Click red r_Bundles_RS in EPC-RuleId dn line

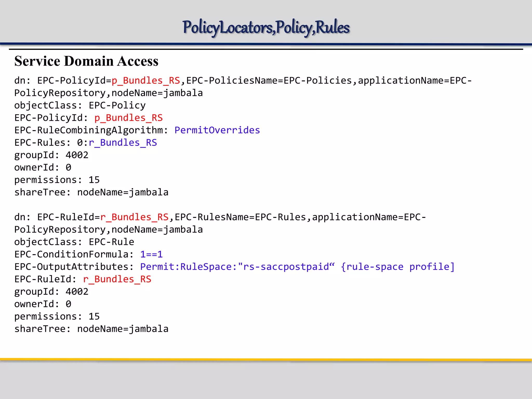tap(134, 217)
